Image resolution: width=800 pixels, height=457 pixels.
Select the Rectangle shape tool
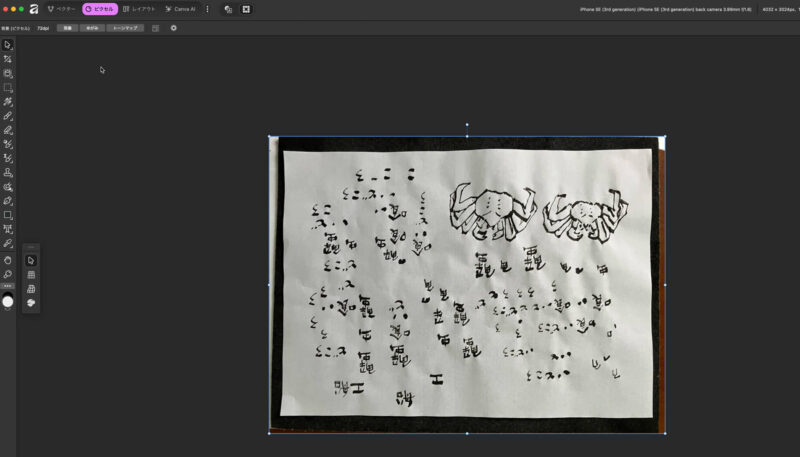click(x=8, y=215)
